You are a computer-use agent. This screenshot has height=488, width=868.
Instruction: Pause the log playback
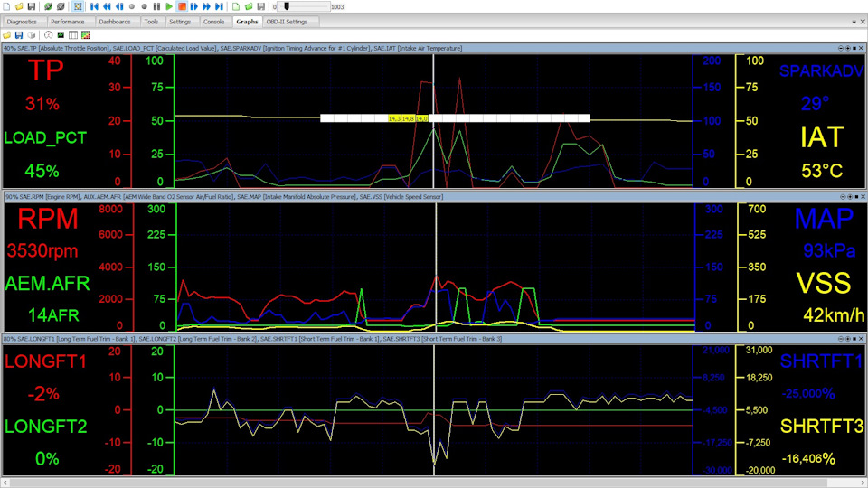coord(156,6)
